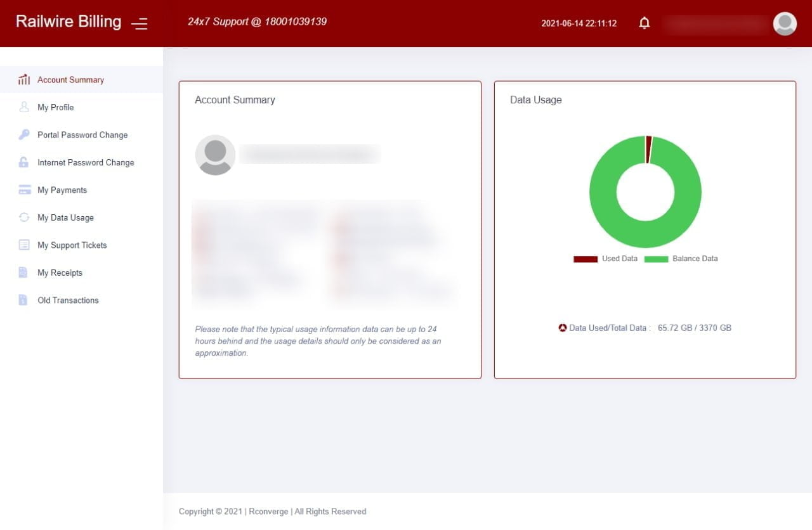812x530 pixels.
Task: Click the profile picture in Account Summary card
Action: coord(215,155)
